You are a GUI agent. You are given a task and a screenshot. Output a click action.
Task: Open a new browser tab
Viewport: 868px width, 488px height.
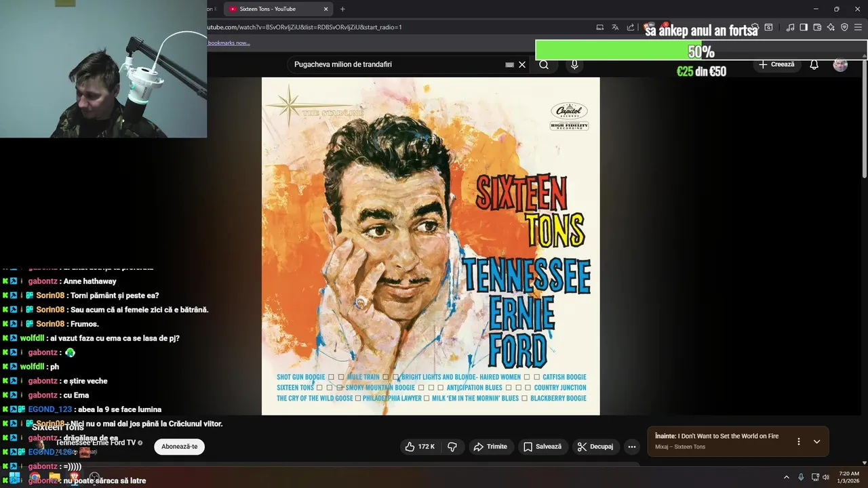point(342,9)
